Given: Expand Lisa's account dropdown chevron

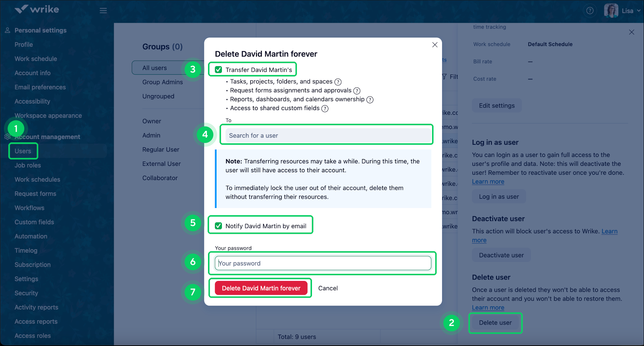Looking at the screenshot, I should click(x=639, y=10).
